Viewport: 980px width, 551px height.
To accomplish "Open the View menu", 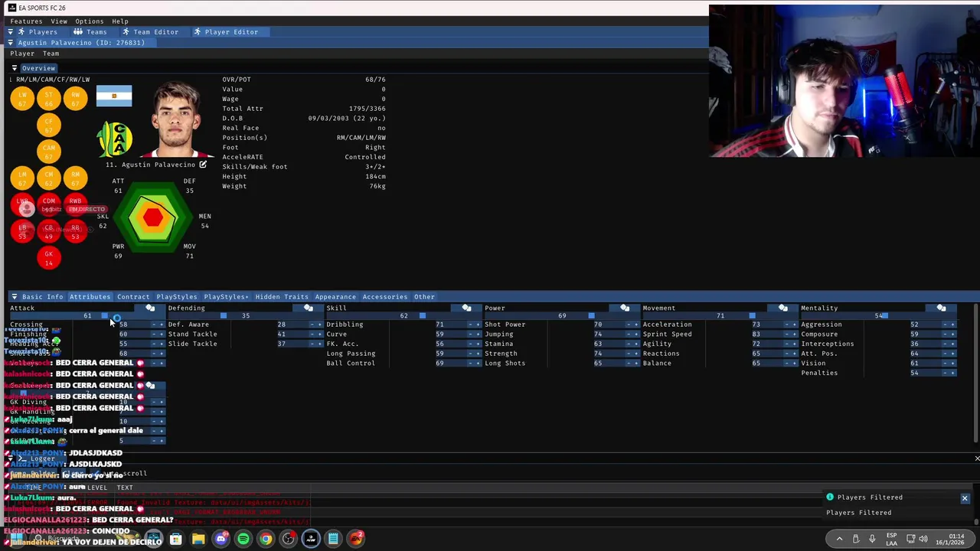I will pyautogui.click(x=59, y=21).
